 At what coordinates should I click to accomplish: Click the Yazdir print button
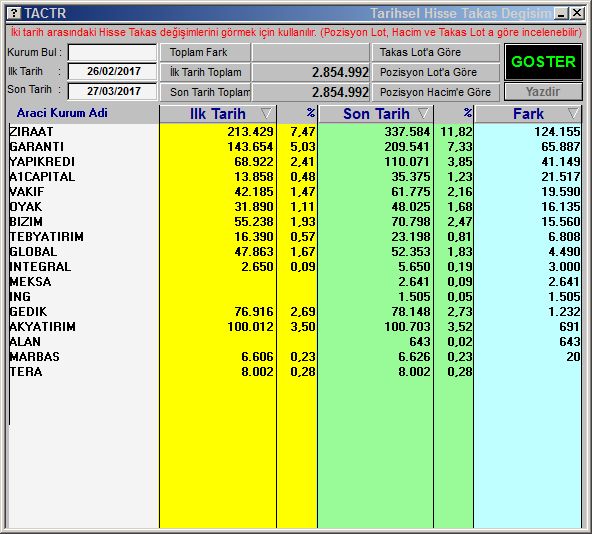tap(543, 92)
